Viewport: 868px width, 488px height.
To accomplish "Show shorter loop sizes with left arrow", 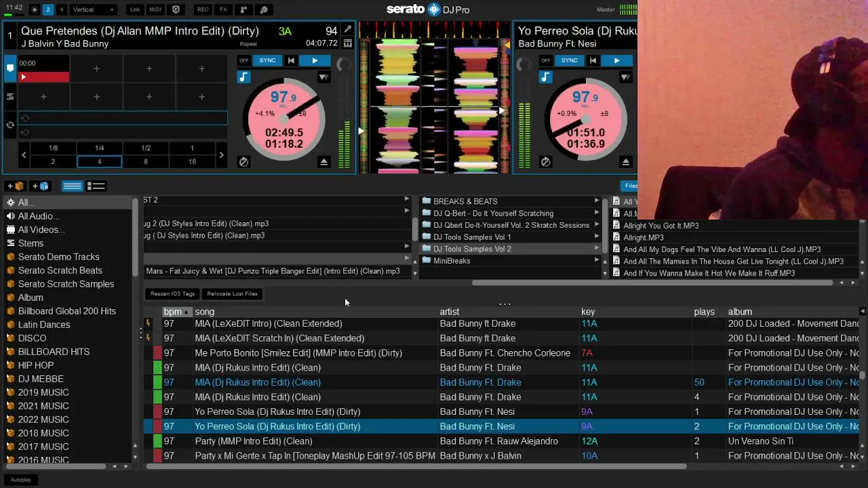I will (24, 155).
